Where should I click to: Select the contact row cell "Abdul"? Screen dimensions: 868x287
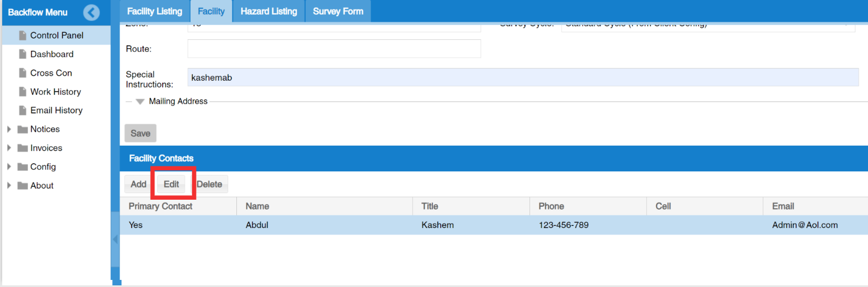pos(325,225)
